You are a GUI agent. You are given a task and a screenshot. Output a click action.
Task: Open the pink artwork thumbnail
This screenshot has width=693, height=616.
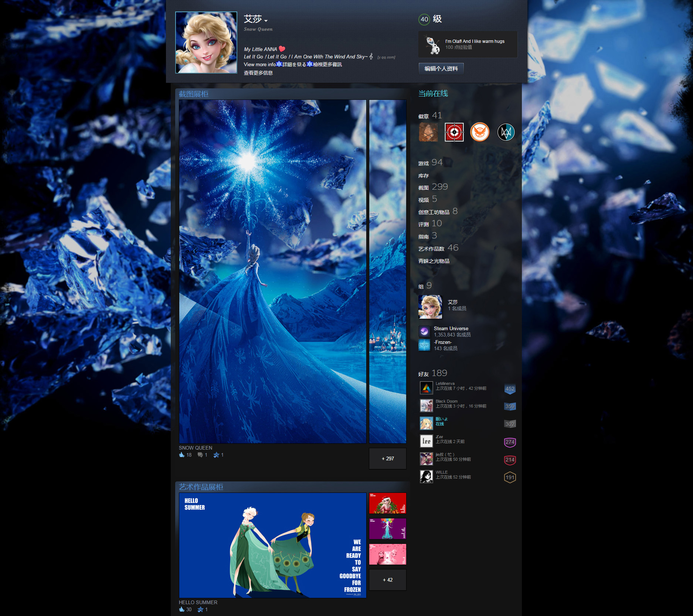[x=388, y=554]
